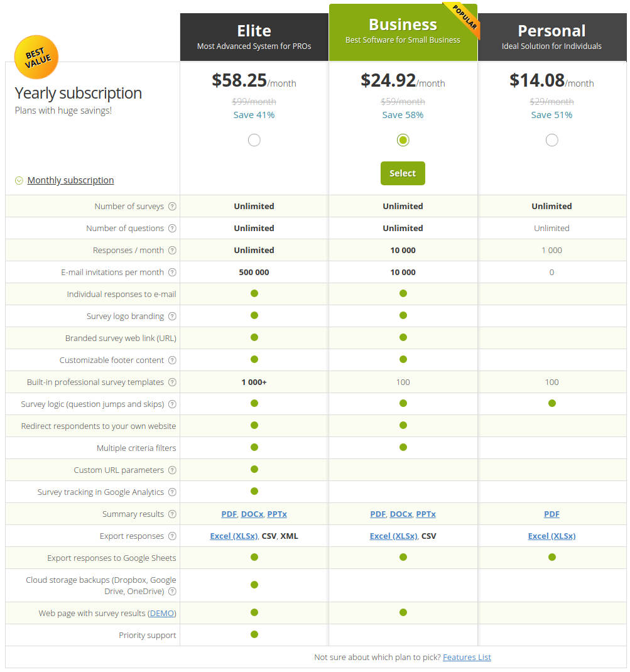Click the Select button under Business

pyautogui.click(x=403, y=173)
